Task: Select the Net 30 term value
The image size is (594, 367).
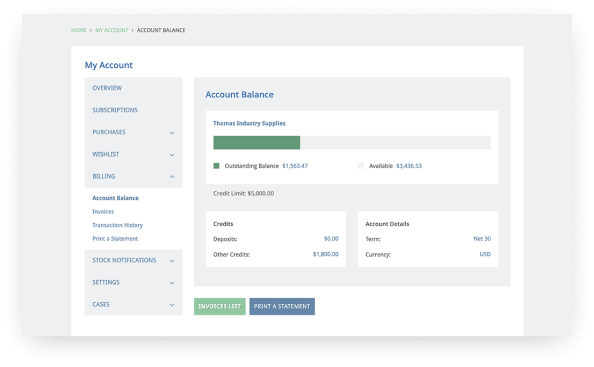Action: tap(482, 239)
